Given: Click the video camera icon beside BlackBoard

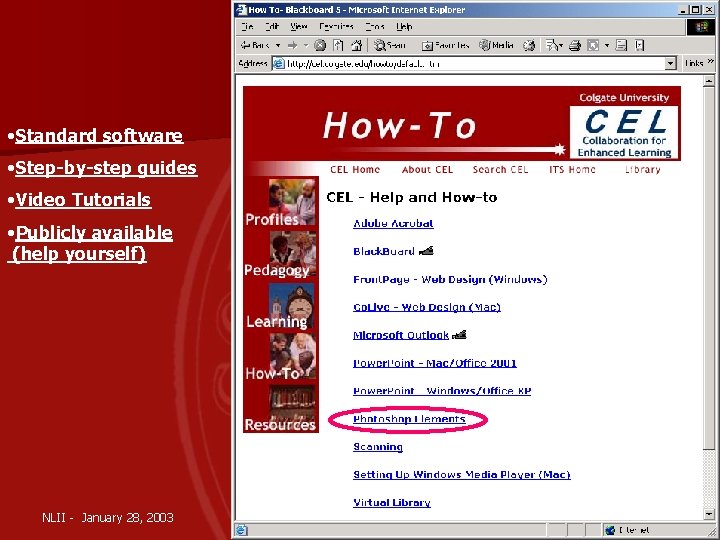Looking at the screenshot, I should 426,251.
